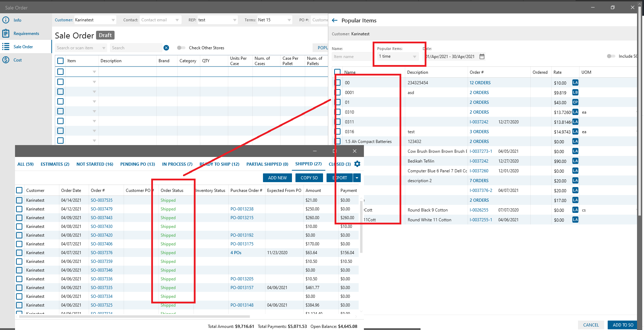
Task: Select the SHIPPED (27) tab
Action: pyautogui.click(x=308, y=164)
